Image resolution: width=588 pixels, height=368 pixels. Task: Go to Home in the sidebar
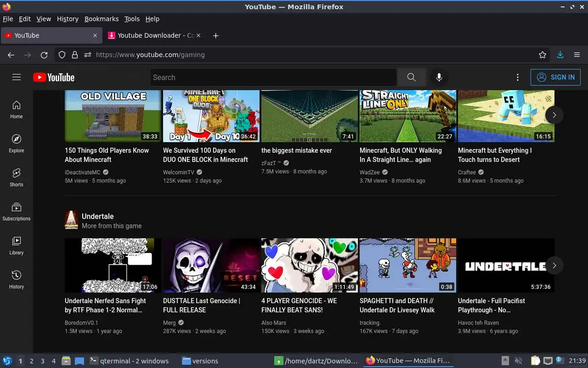[x=17, y=110]
